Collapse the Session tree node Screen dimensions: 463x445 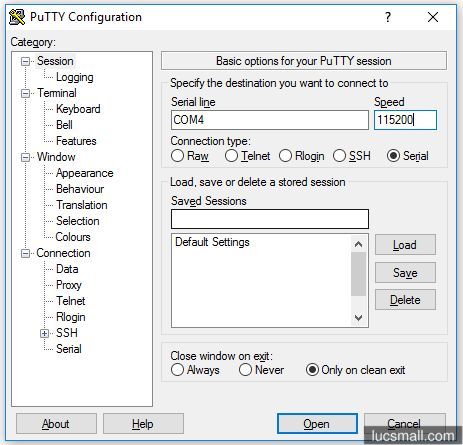[x=25, y=61]
